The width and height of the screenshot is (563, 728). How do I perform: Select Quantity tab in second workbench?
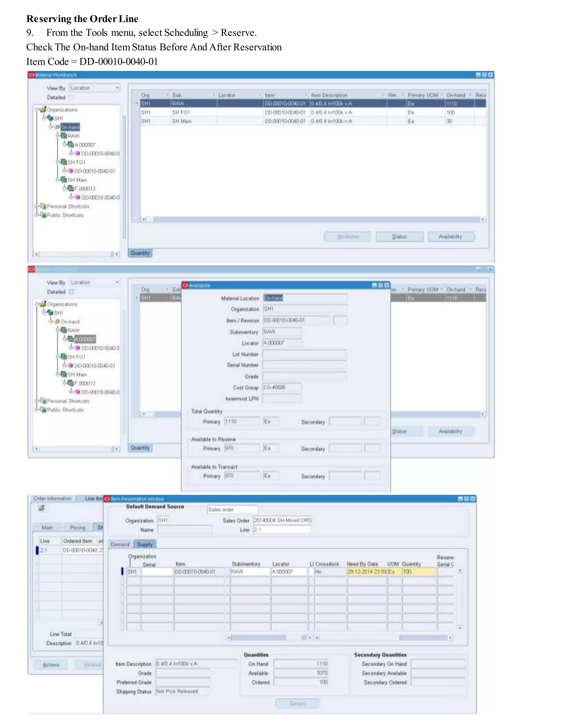[x=140, y=448]
